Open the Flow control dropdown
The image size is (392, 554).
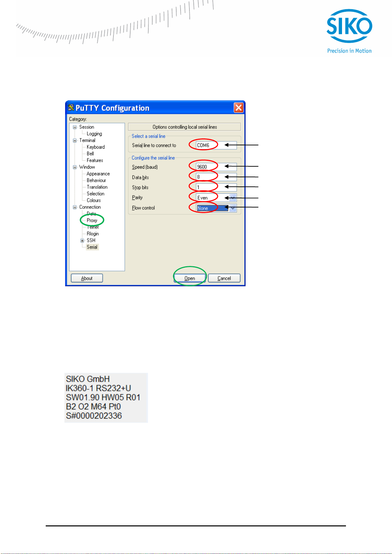(x=233, y=208)
